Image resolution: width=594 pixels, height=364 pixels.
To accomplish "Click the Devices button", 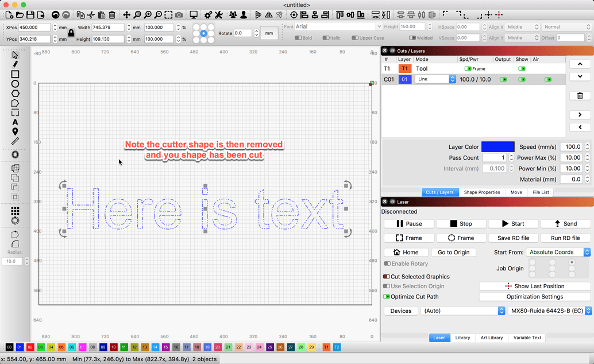I will click(401, 311).
